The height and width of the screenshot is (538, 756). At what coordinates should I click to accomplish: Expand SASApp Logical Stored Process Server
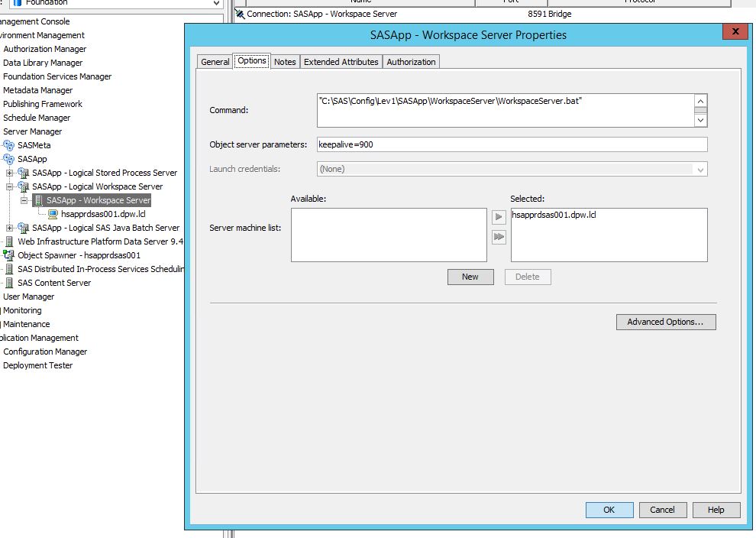(x=9, y=173)
